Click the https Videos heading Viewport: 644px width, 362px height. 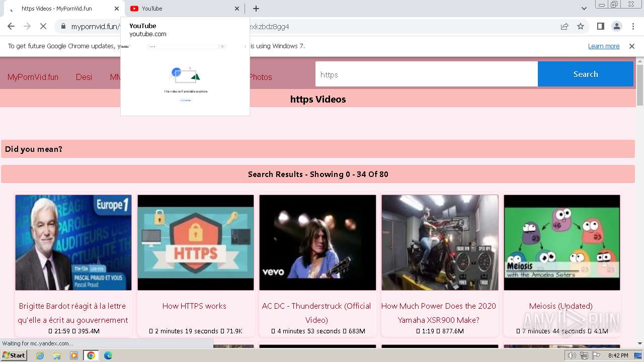[x=318, y=99]
